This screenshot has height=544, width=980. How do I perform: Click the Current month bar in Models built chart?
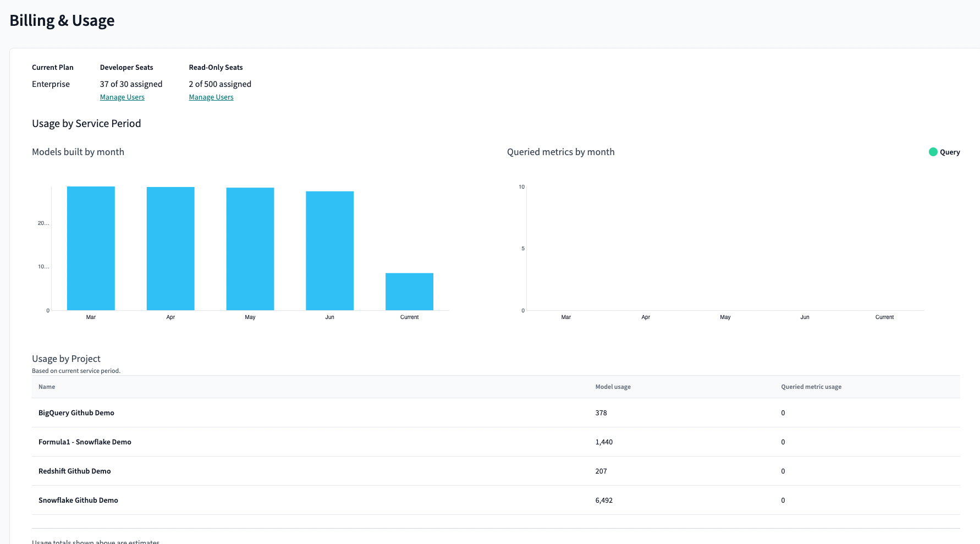(x=409, y=291)
